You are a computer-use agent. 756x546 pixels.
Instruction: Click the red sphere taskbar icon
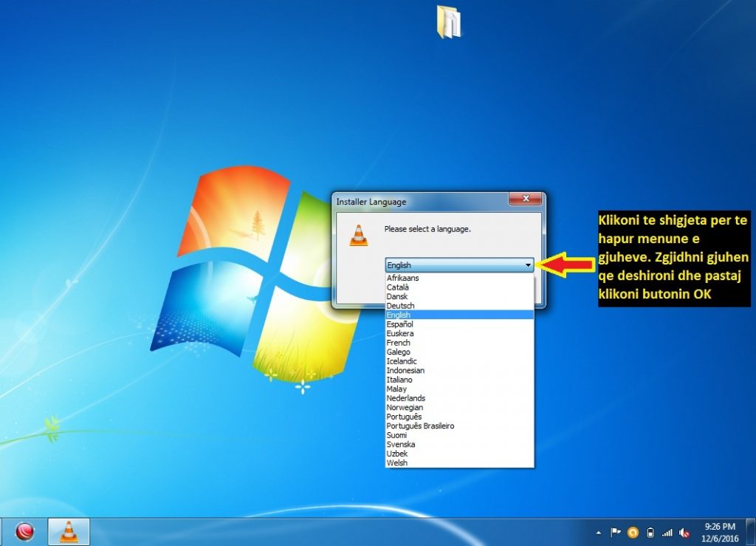(25, 531)
